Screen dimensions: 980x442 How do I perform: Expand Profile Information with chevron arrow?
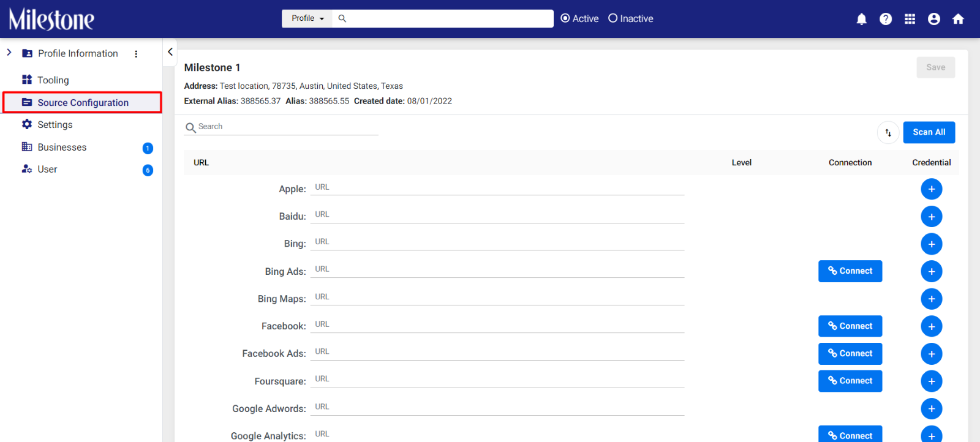pos(9,53)
